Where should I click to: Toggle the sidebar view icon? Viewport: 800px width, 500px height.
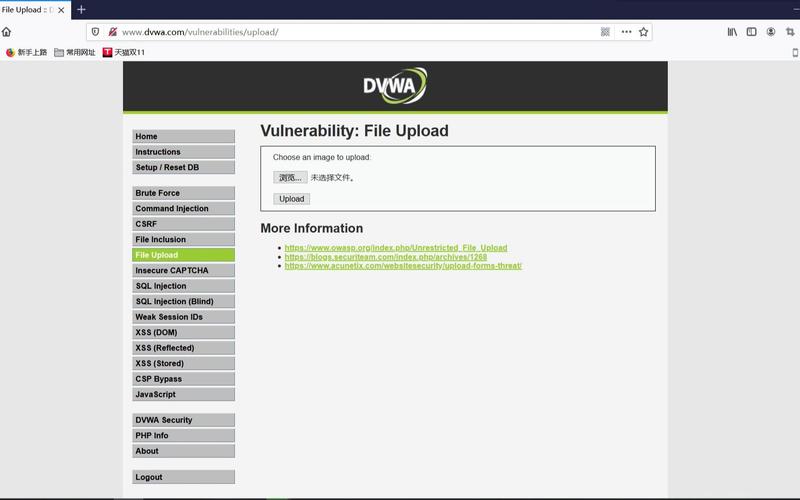[752, 32]
